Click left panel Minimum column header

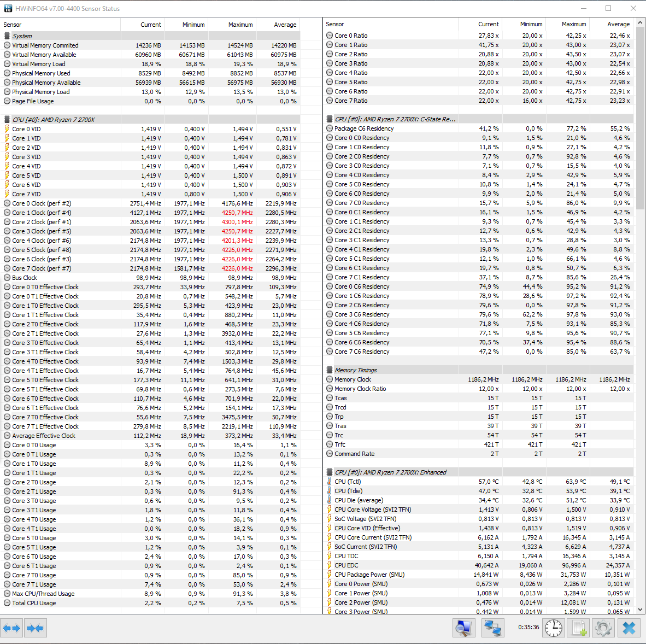186,25
